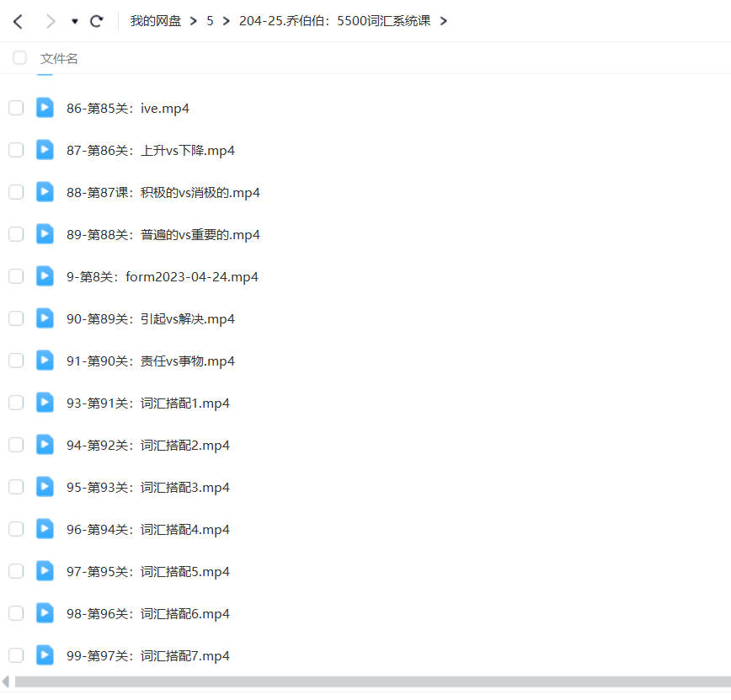The image size is (731, 700).
Task: Click video icon of 95-第93关：词汇搭配3.mp4
Action: [45, 487]
